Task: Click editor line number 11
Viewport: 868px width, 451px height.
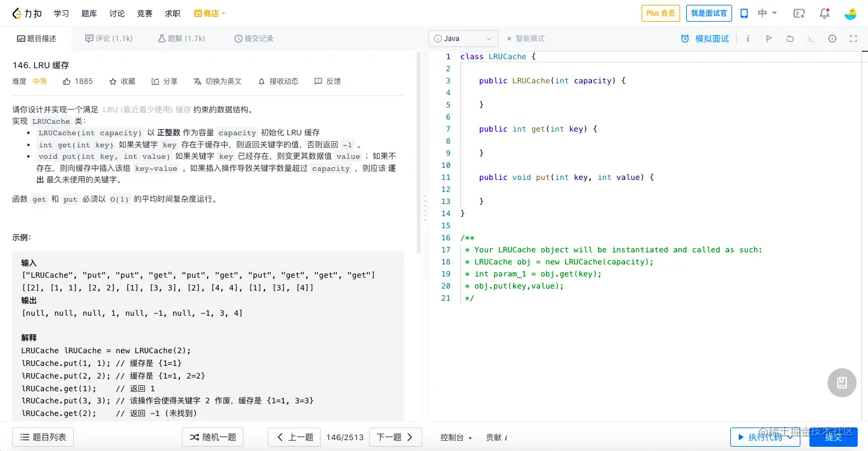Action: 446,178
